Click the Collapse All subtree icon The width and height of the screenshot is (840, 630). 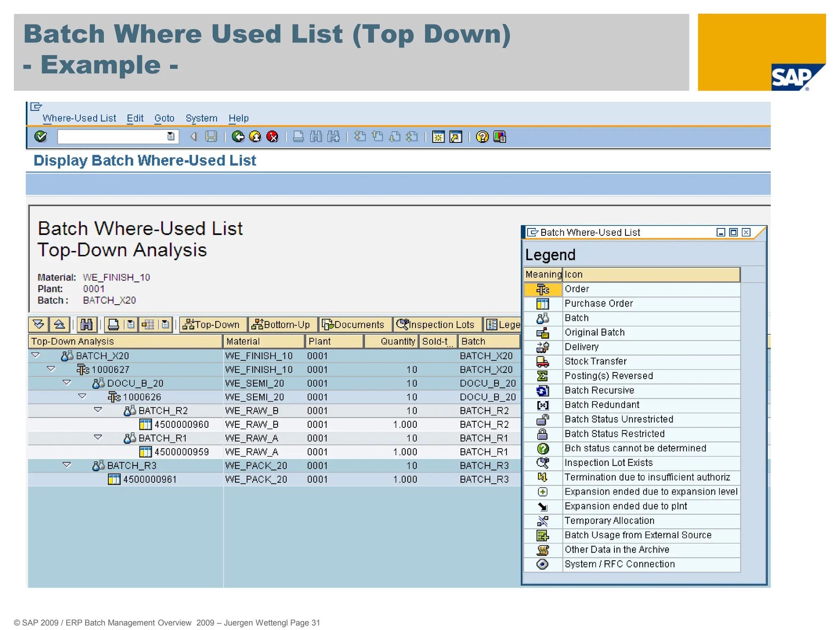59,324
